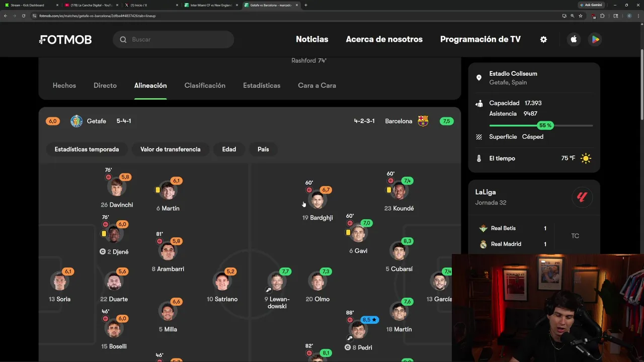Click the Estadio Coliseum text
Screen dimensions: 644x362
pos(513,73)
